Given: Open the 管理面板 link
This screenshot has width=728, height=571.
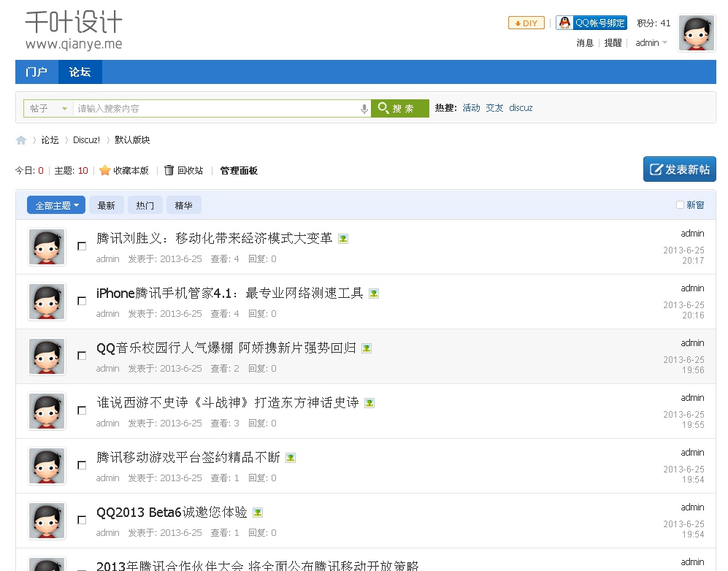Looking at the screenshot, I should point(239,170).
